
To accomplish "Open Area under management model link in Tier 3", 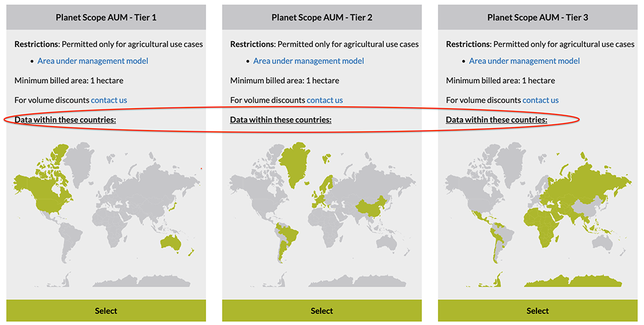I will tap(524, 60).
